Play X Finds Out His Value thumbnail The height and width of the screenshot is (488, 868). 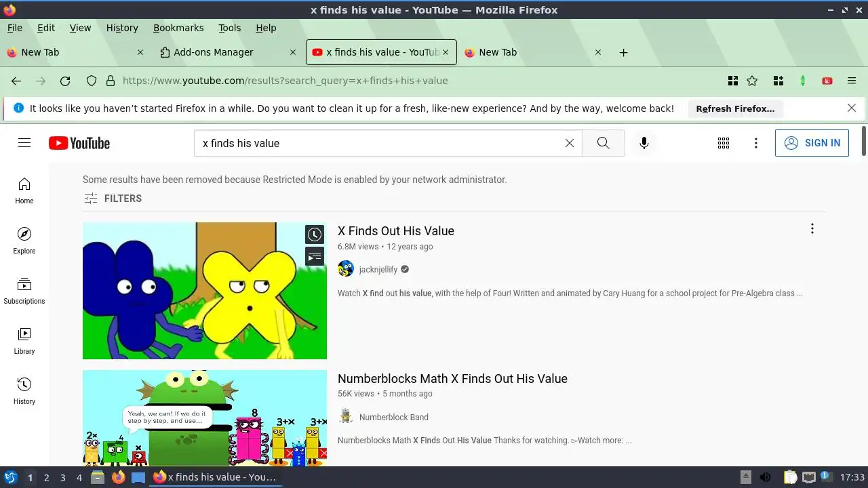click(205, 291)
